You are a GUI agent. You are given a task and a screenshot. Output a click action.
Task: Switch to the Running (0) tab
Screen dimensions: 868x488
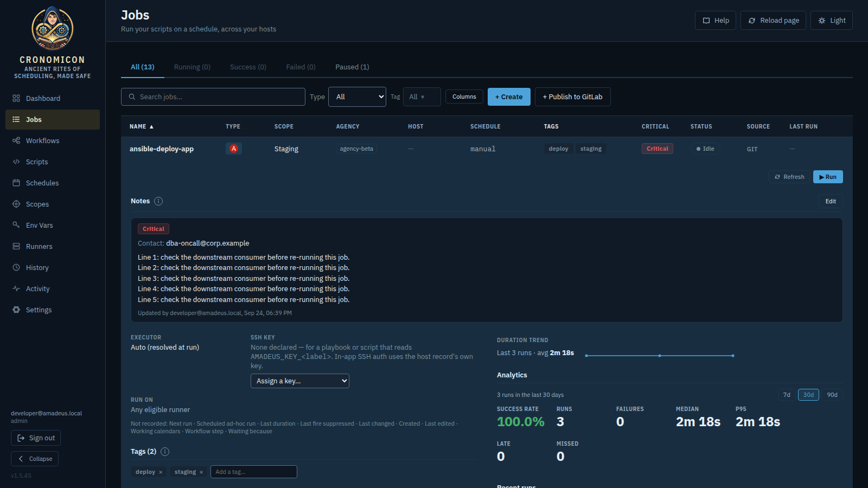[x=192, y=67]
